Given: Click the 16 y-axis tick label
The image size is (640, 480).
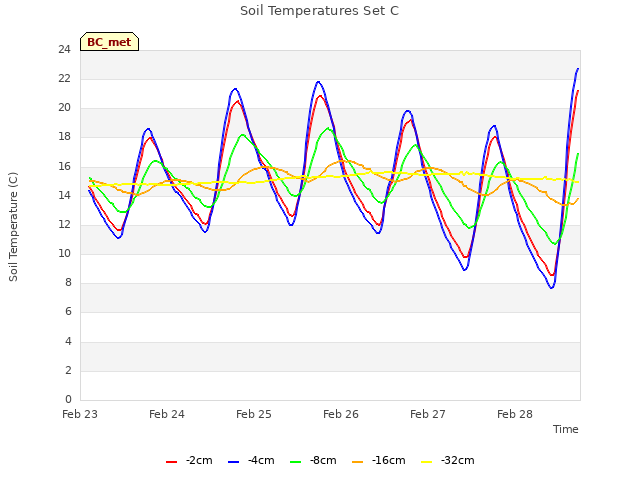Looking at the screenshot, I should [64, 167].
